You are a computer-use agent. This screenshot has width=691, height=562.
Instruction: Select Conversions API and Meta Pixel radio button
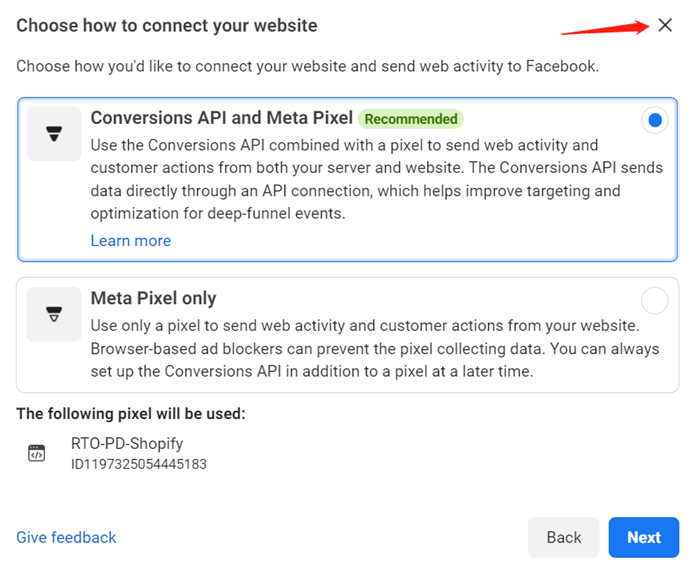pyautogui.click(x=654, y=120)
